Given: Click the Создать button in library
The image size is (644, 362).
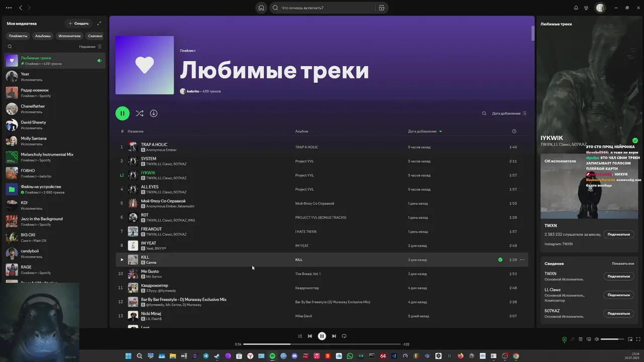Looking at the screenshot, I should tap(78, 23).
